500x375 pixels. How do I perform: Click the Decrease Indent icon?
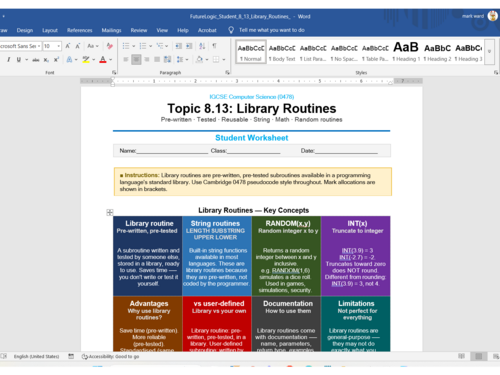pyautogui.click(x=179, y=46)
